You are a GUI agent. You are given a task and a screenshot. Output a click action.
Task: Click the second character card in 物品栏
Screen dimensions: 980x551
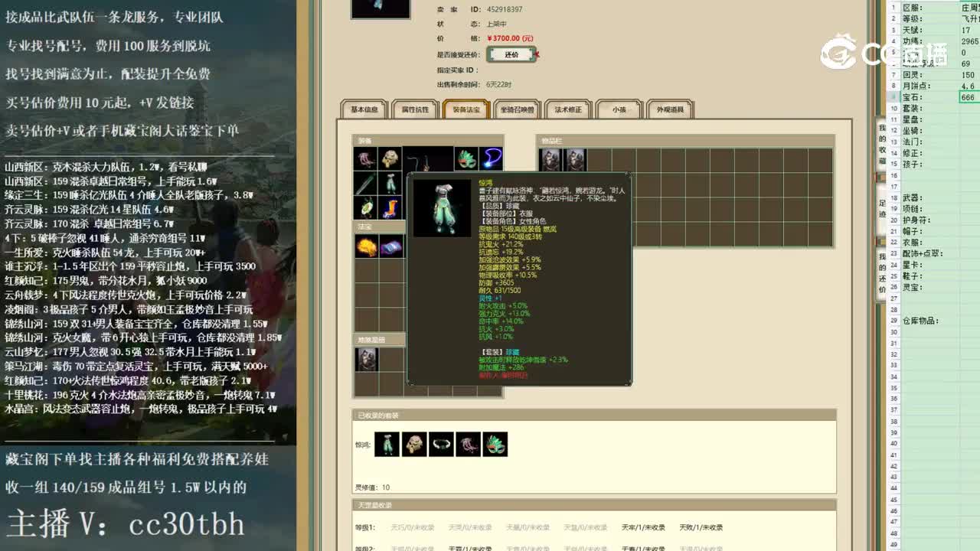pyautogui.click(x=575, y=159)
